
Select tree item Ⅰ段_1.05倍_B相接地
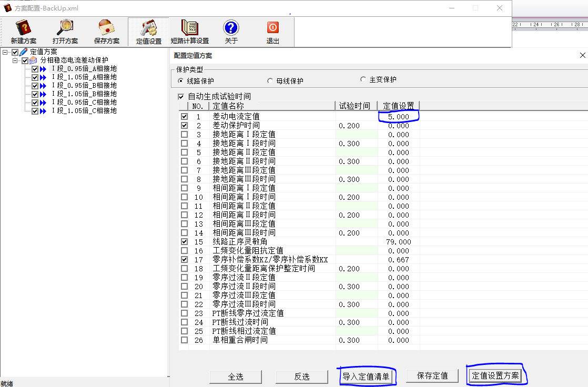point(84,94)
